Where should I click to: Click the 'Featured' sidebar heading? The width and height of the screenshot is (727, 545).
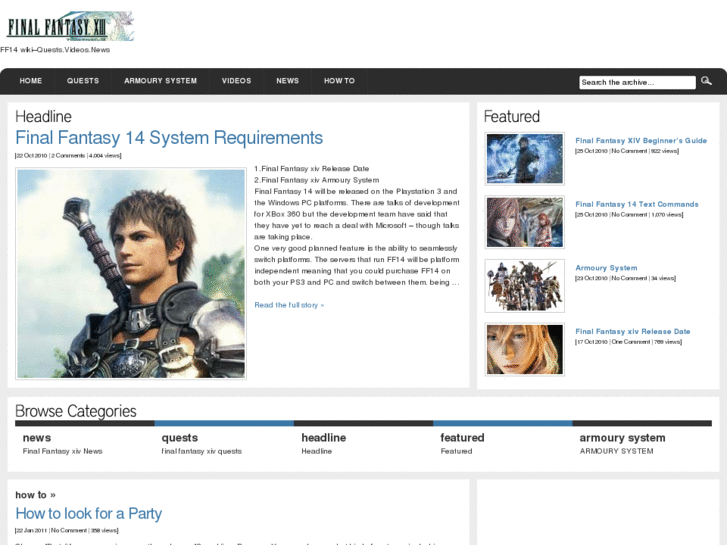coord(512,116)
